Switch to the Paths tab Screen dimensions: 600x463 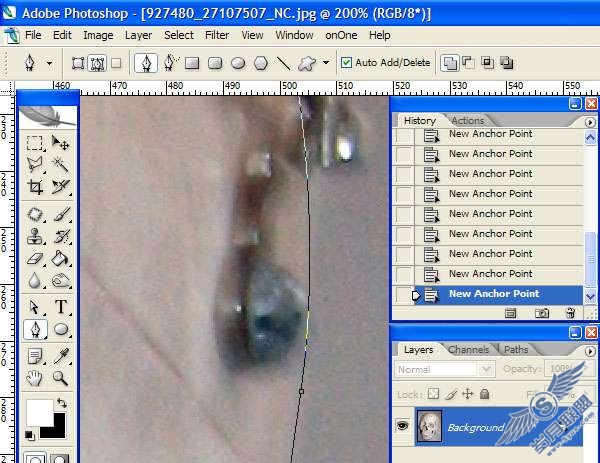coord(516,349)
